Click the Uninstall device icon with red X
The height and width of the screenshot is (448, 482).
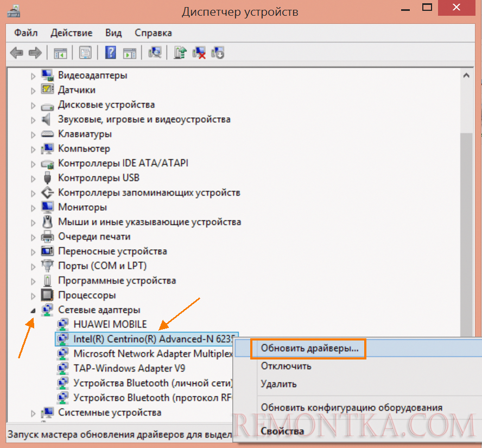click(199, 53)
